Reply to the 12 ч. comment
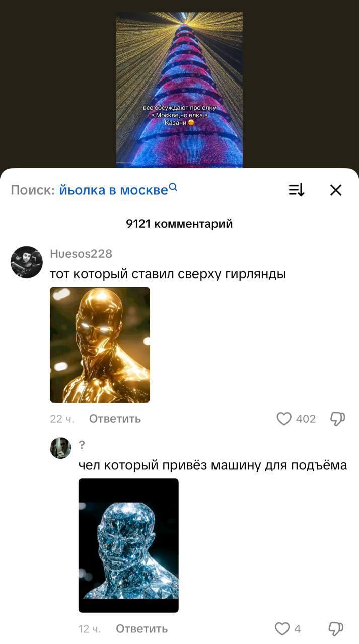The height and width of the screenshot is (644, 359). click(x=141, y=628)
